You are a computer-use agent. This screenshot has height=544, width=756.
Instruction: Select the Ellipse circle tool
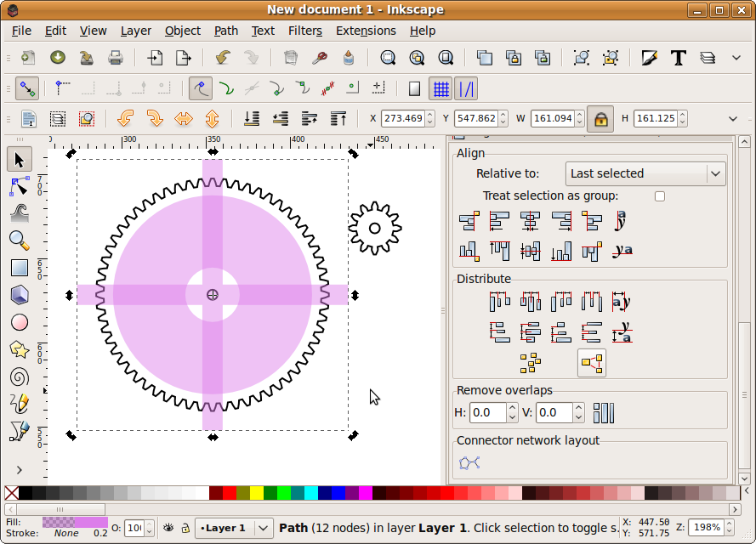[20, 322]
